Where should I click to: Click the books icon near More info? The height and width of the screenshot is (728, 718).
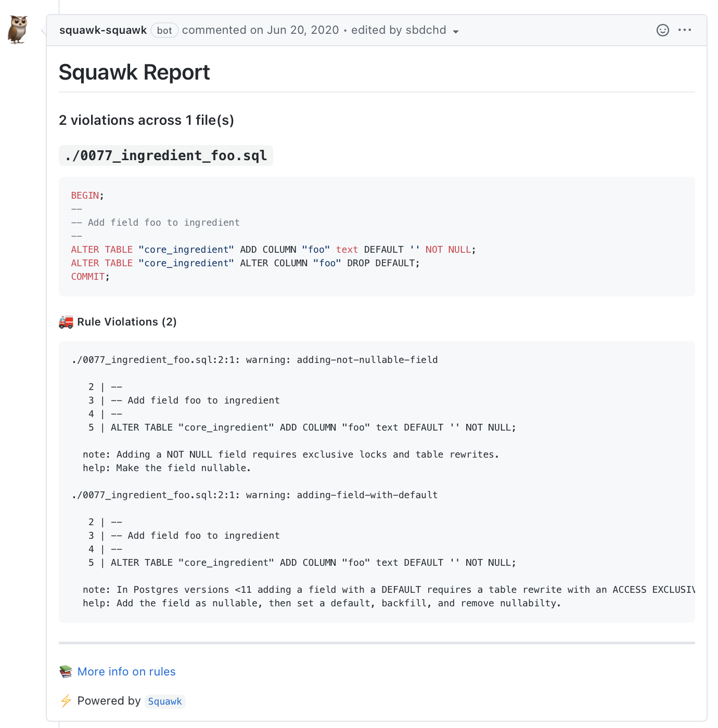pos(66,671)
